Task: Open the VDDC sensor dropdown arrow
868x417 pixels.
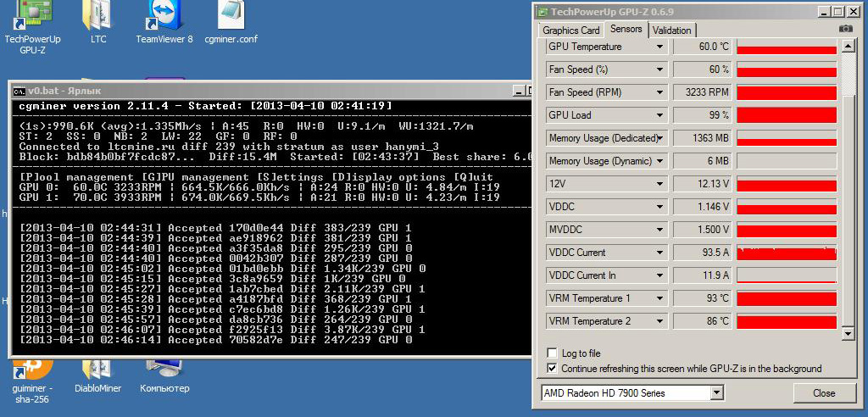Action: click(x=659, y=207)
